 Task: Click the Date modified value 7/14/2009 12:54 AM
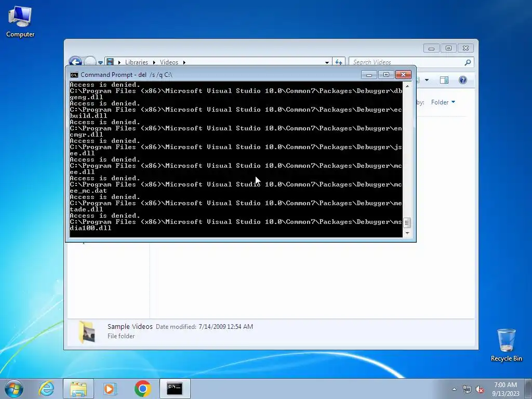tap(225, 326)
